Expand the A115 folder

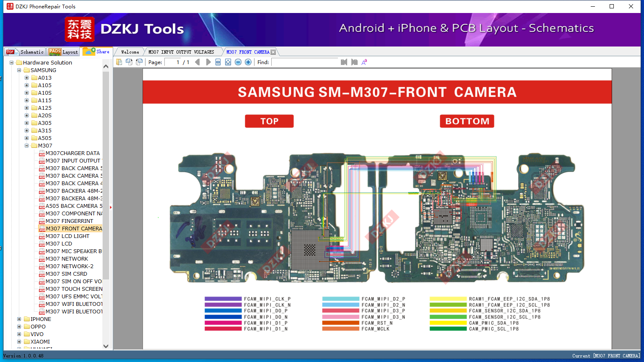click(26, 101)
